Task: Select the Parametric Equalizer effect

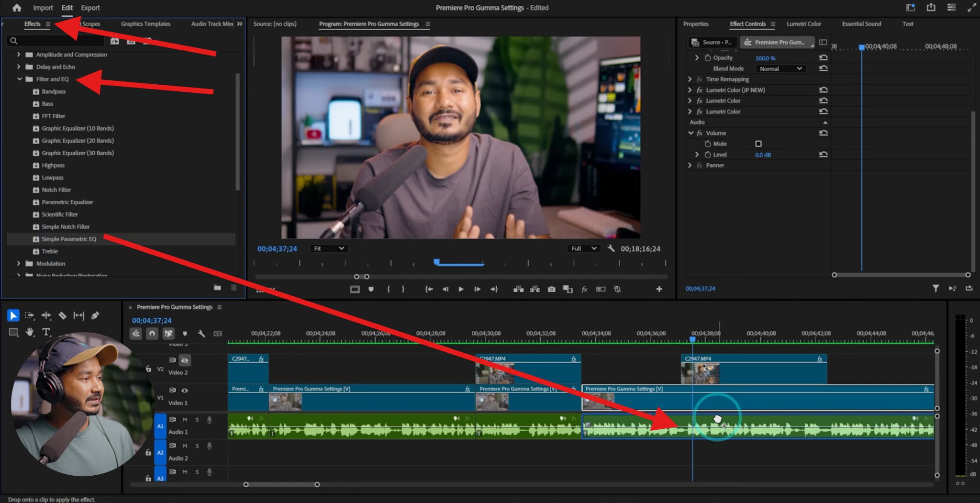Action: click(x=67, y=202)
